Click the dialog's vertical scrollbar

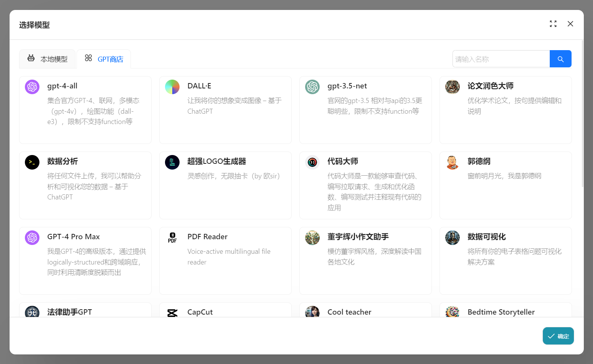pyautogui.click(x=583, y=113)
